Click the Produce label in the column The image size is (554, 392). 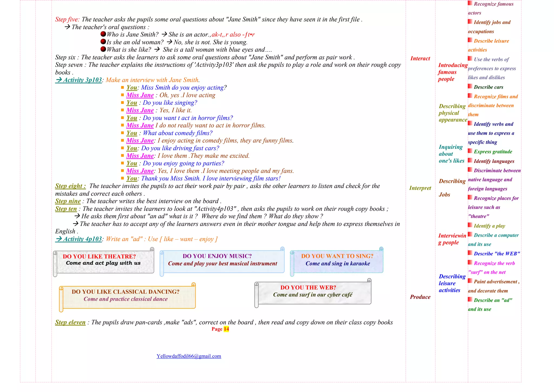click(x=420, y=297)
